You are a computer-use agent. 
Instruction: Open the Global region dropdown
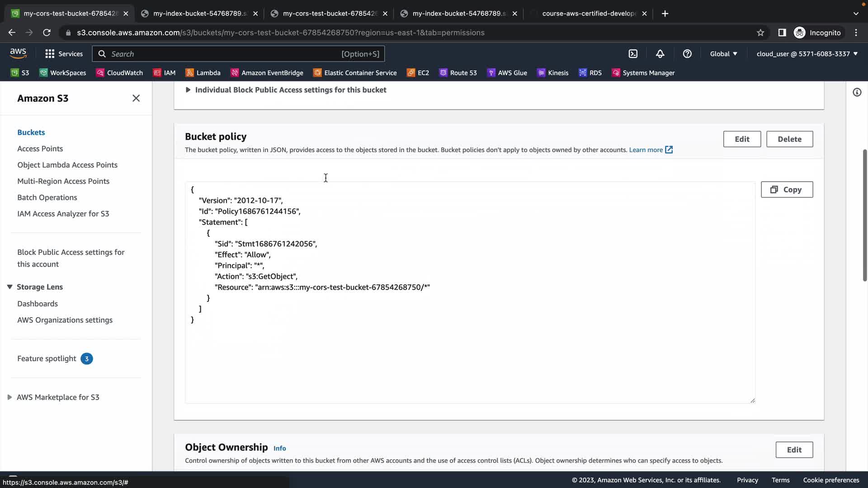[723, 54]
